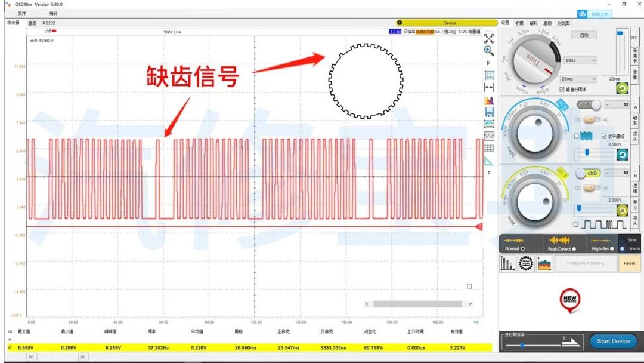
Task: Open the data table icon
Action: point(489,149)
